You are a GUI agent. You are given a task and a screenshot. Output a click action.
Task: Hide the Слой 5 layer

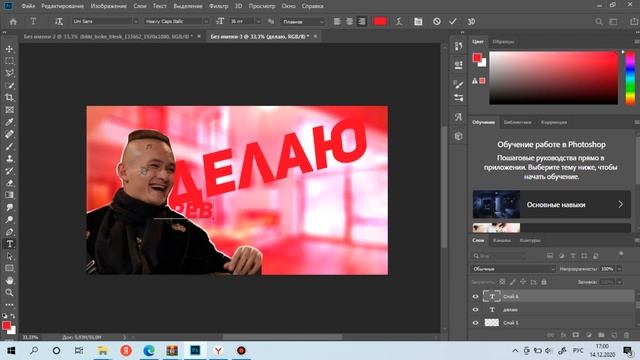pos(475,323)
